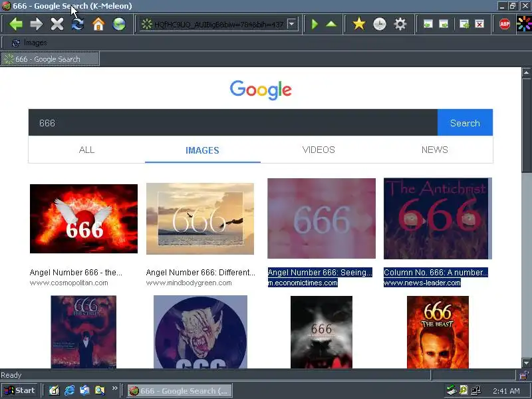Click the blue Search button

465,122
